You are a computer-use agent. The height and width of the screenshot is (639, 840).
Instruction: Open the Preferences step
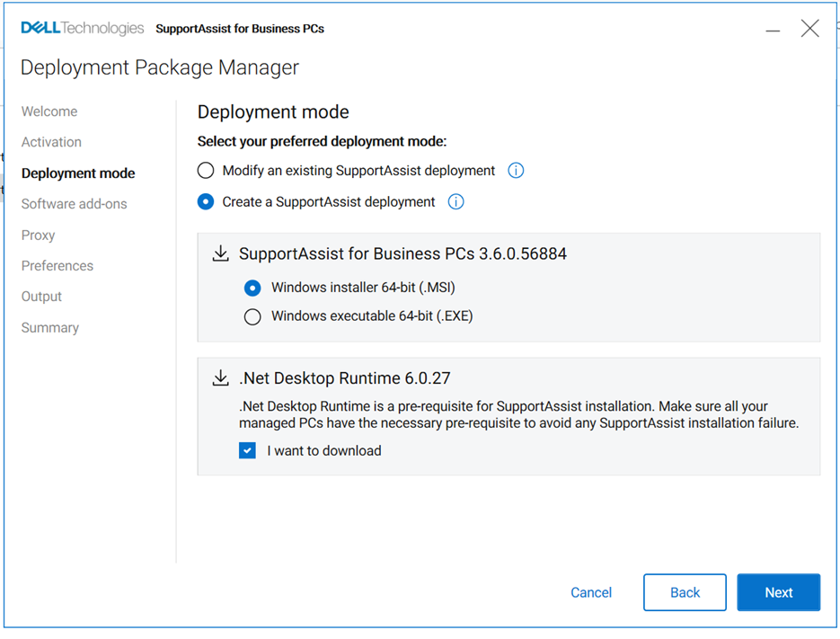57,266
